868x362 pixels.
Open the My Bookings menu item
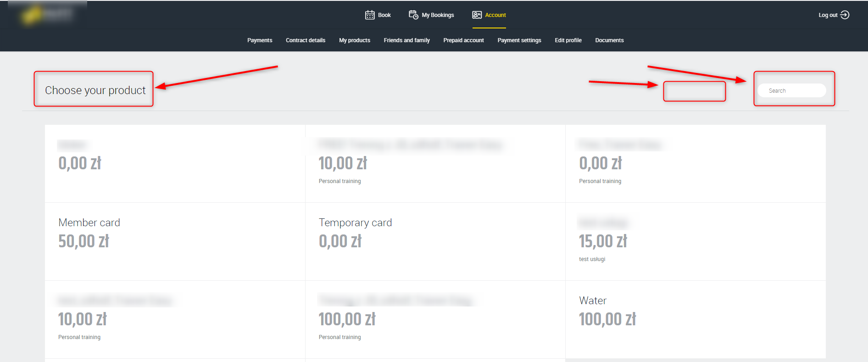tap(438, 15)
